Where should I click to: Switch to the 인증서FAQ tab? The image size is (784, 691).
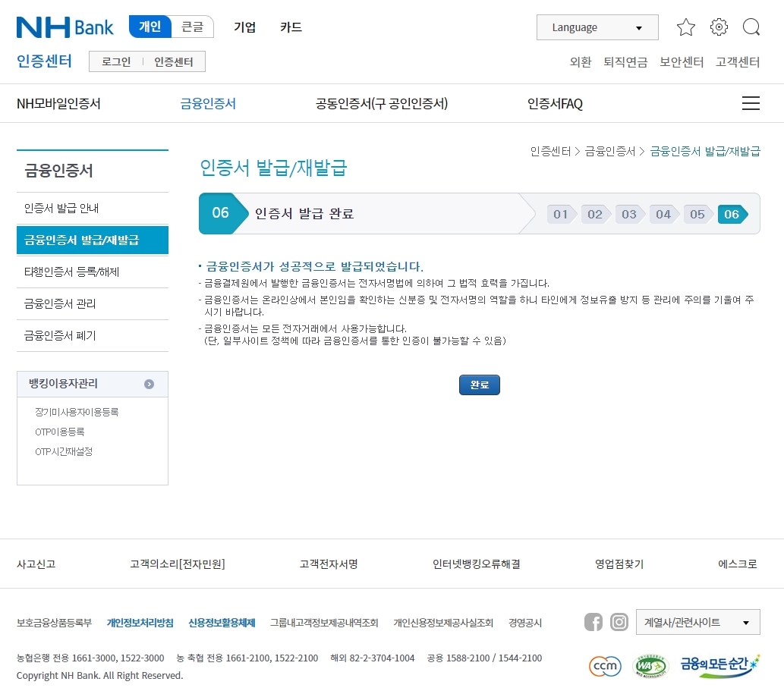555,103
